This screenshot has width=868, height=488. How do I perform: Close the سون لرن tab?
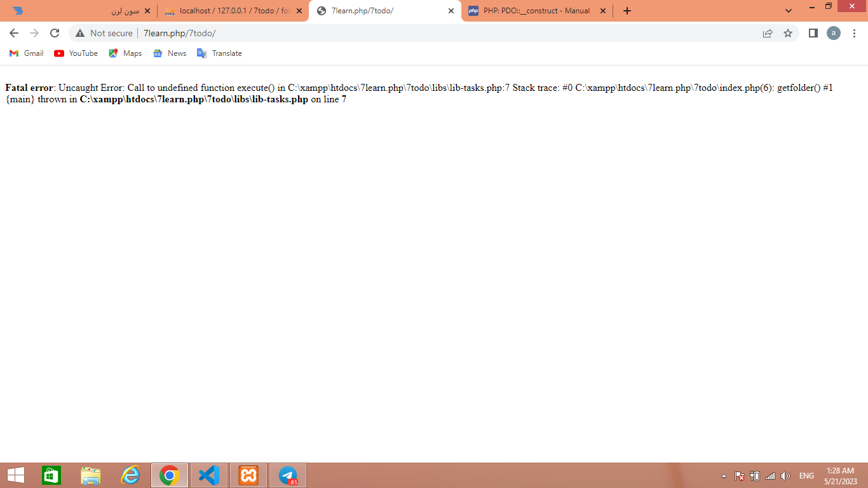pos(147,11)
